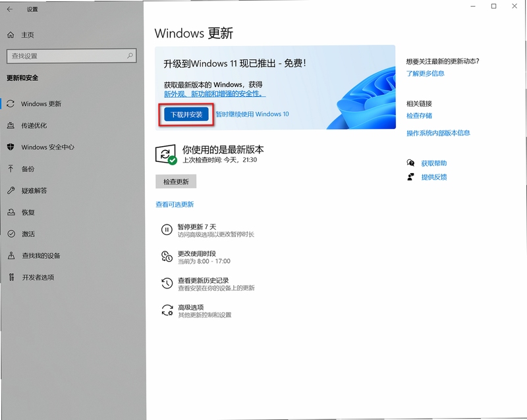Click the home icon beside 主页
This screenshot has height=420, width=527.
tap(11, 35)
